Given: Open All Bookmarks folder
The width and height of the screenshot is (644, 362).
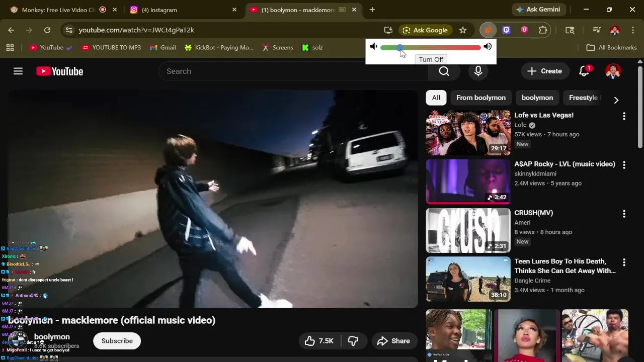Looking at the screenshot, I should pyautogui.click(x=611, y=47).
